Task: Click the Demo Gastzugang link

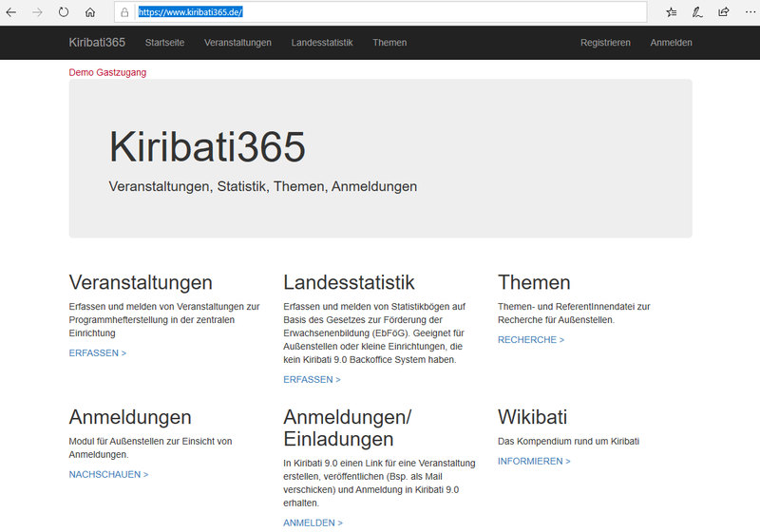Action: click(107, 72)
